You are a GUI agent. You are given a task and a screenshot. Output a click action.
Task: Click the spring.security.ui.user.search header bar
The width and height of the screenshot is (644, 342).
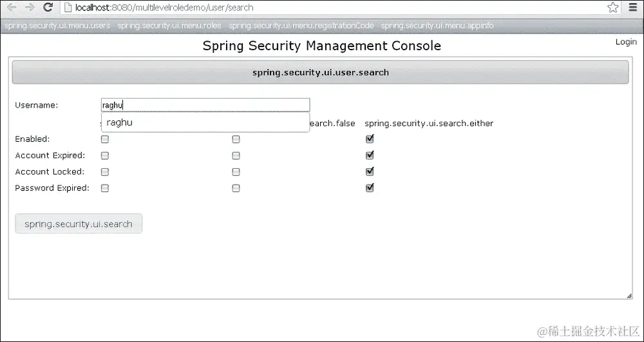320,72
